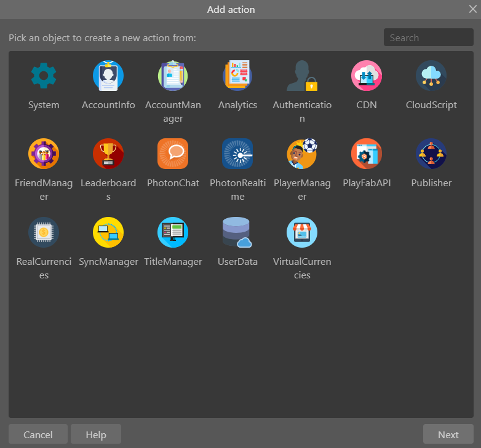
Task: Select the UserData database icon
Action: pos(237,232)
